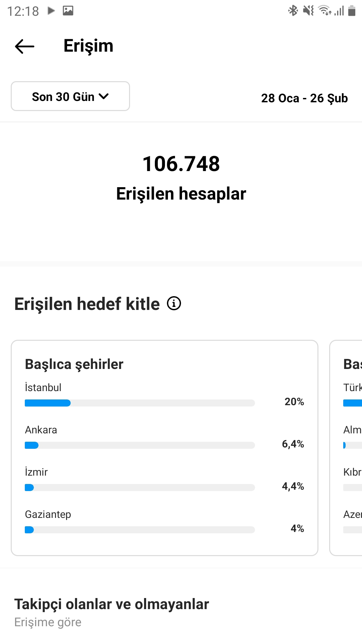Open the Son 30 Gün dropdown
Viewport: 362px width, 644px height.
[70, 96]
